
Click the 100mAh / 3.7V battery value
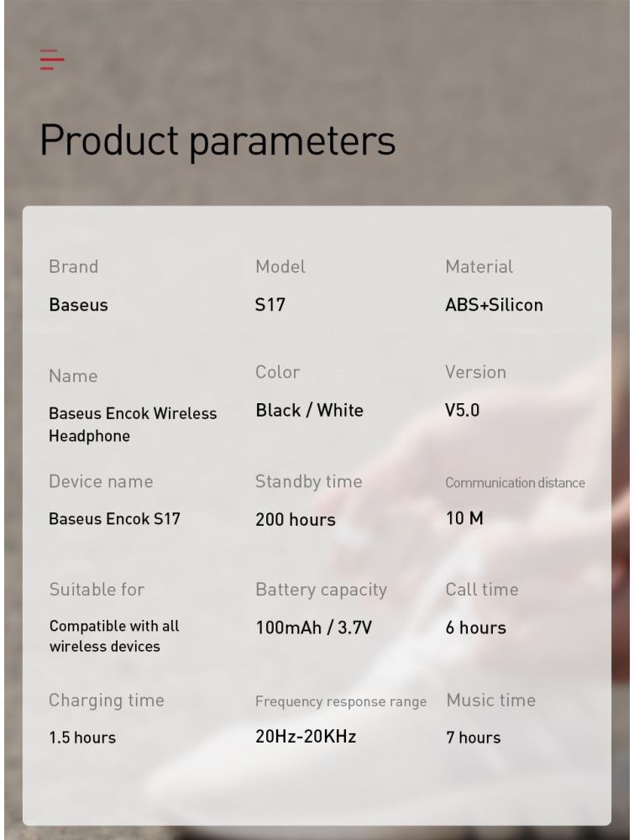tap(313, 627)
